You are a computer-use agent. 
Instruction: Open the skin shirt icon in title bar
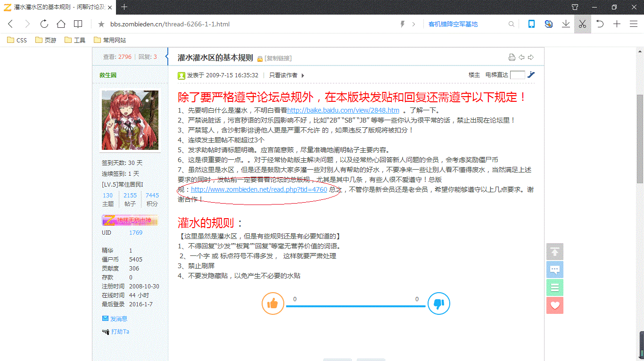click(x=575, y=7)
